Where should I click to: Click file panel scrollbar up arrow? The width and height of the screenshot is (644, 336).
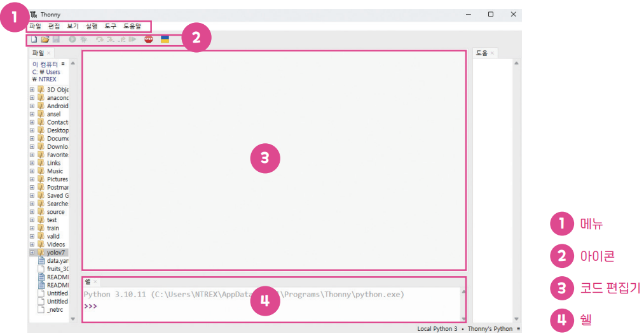tap(72, 64)
